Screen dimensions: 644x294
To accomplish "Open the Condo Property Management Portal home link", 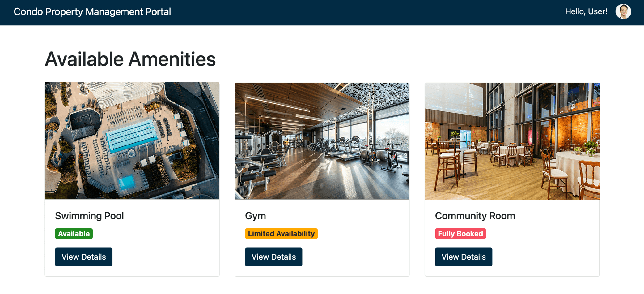I will [x=92, y=12].
